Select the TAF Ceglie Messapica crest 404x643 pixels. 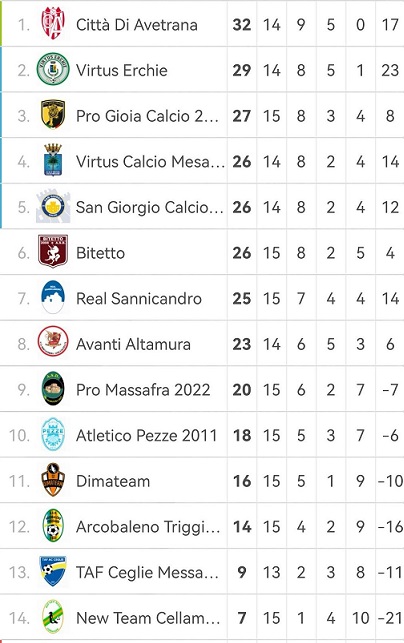(x=53, y=571)
